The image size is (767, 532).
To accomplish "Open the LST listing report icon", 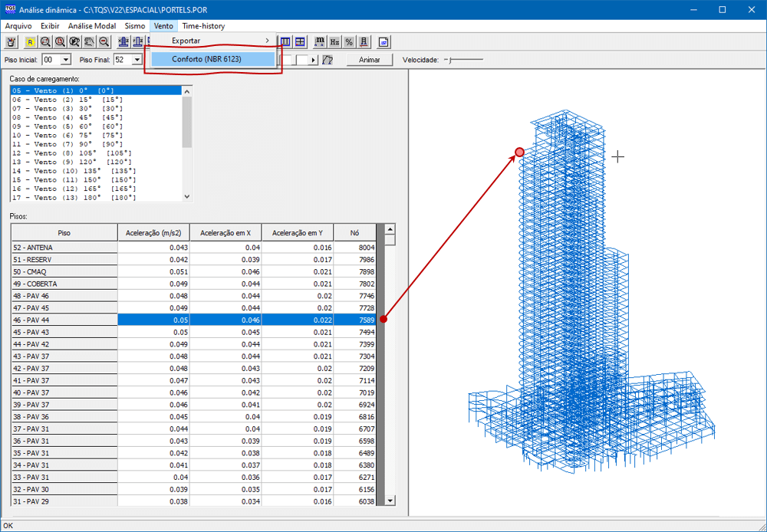I will [384, 42].
